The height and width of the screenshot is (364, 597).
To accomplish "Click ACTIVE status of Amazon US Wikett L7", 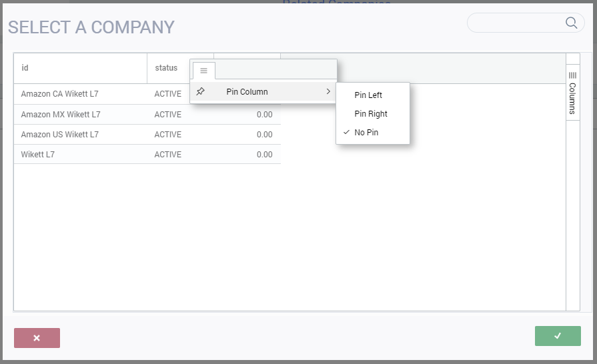I will point(168,135).
